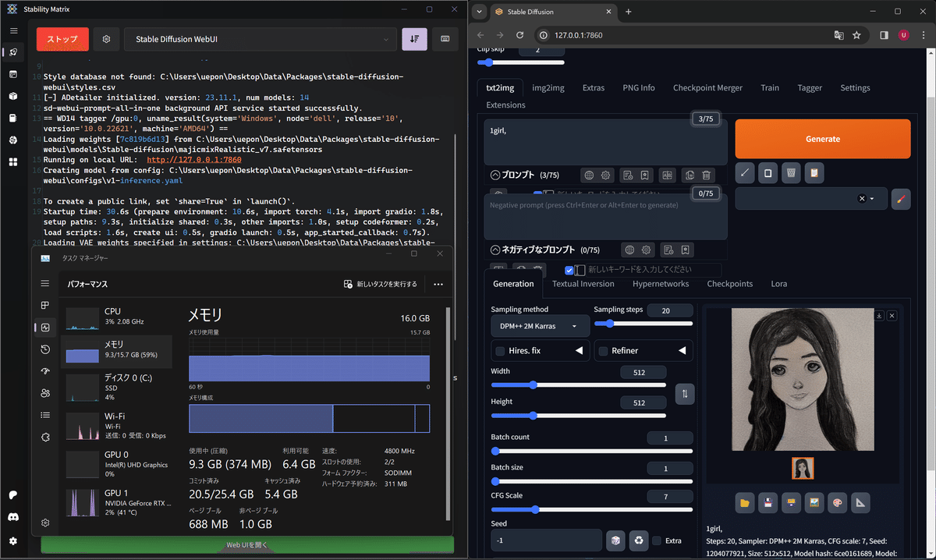This screenshot has width=936, height=560.
Task: Open Task Manager hamburger navigation menu
Action: (x=45, y=283)
